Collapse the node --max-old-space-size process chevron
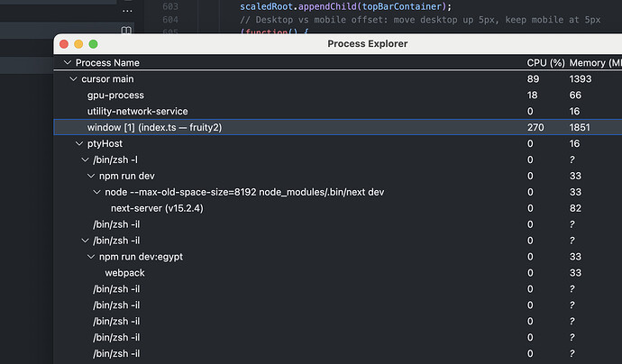622x364 pixels. (x=97, y=192)
